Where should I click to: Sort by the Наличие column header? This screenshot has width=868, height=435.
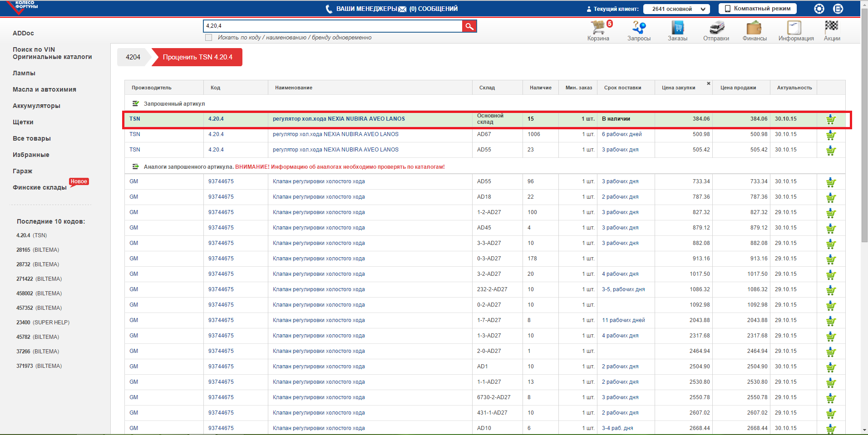541,88
